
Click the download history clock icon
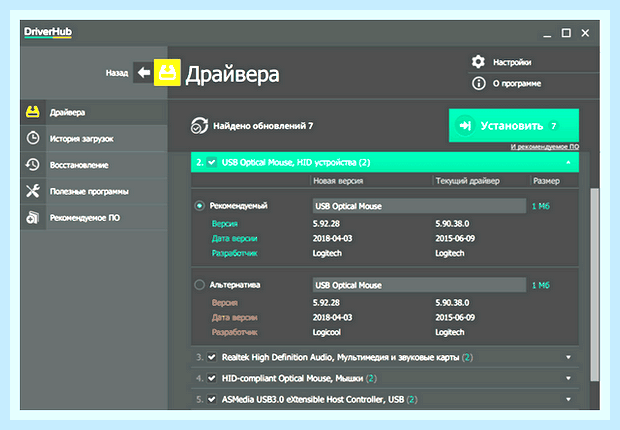pos(33,138)
